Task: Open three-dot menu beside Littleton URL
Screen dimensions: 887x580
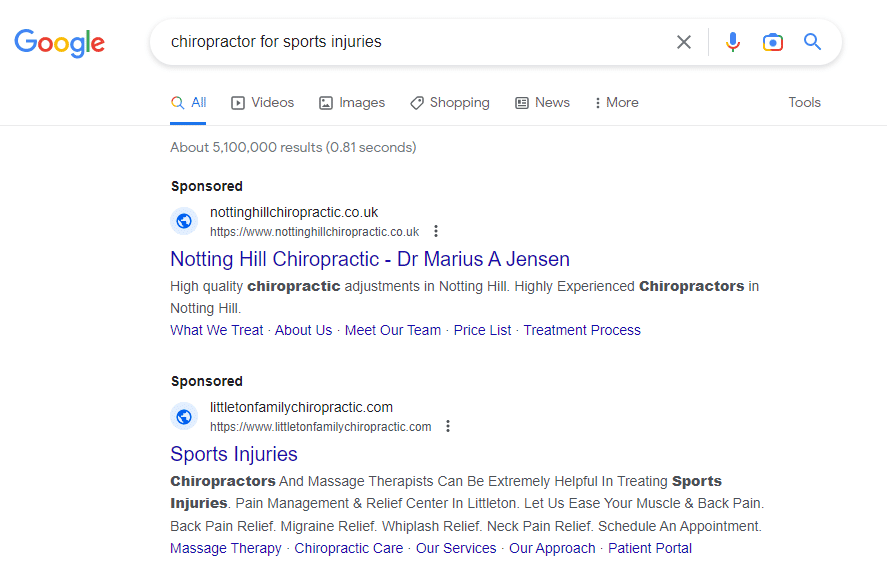Action: pos(448,426)
